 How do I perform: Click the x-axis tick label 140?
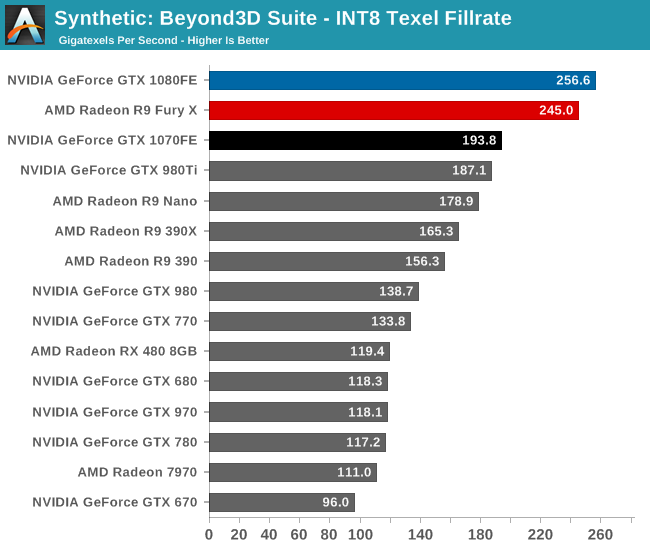coord(420,535)
